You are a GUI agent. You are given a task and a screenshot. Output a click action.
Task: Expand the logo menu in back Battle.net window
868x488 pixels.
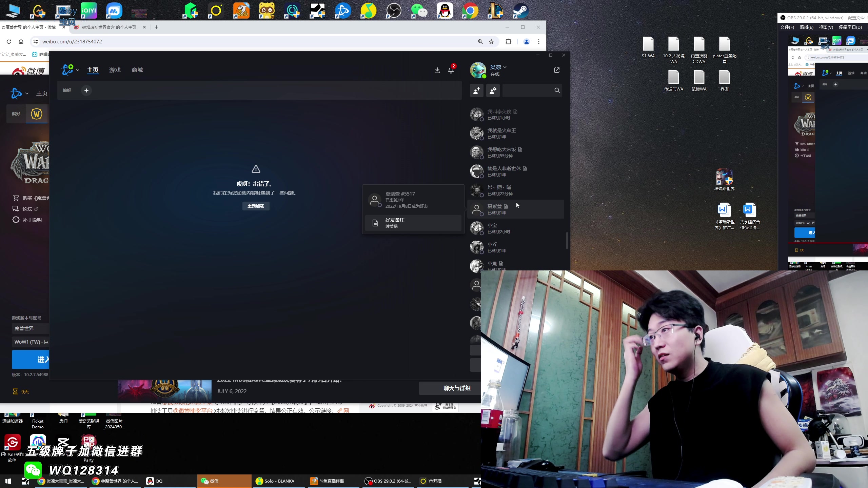pyautogui.click(x=19, y=94)
